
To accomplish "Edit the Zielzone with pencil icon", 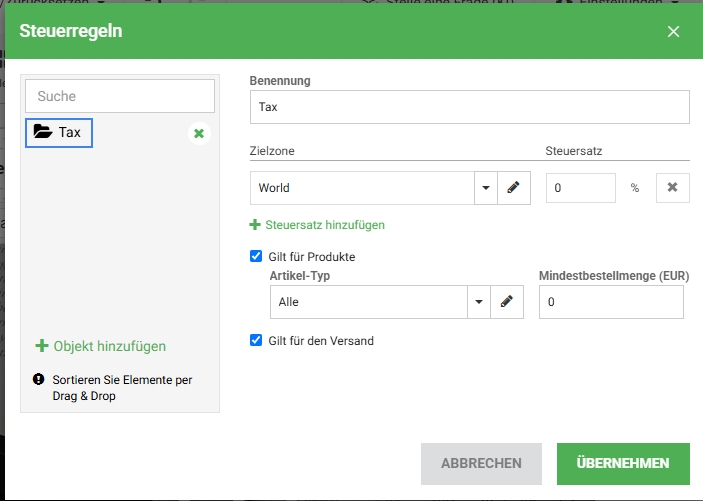I will click(513, 188).
